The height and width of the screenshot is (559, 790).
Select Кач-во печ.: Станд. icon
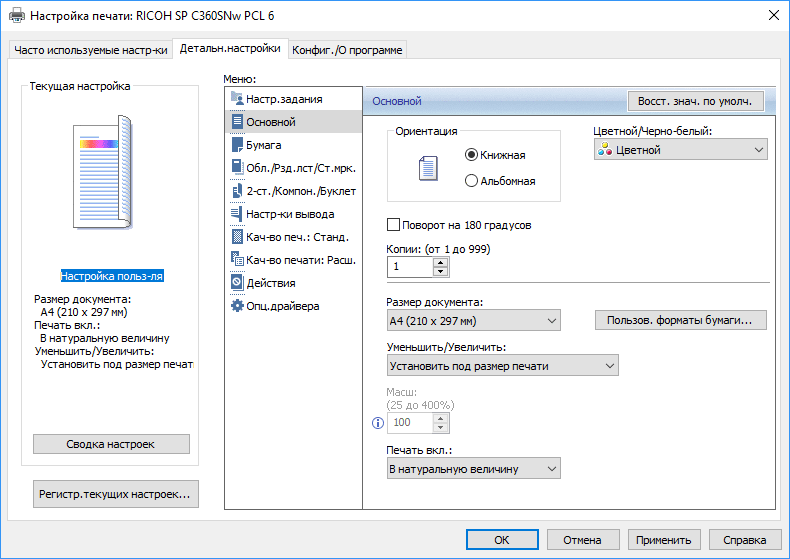pos(237,237)
